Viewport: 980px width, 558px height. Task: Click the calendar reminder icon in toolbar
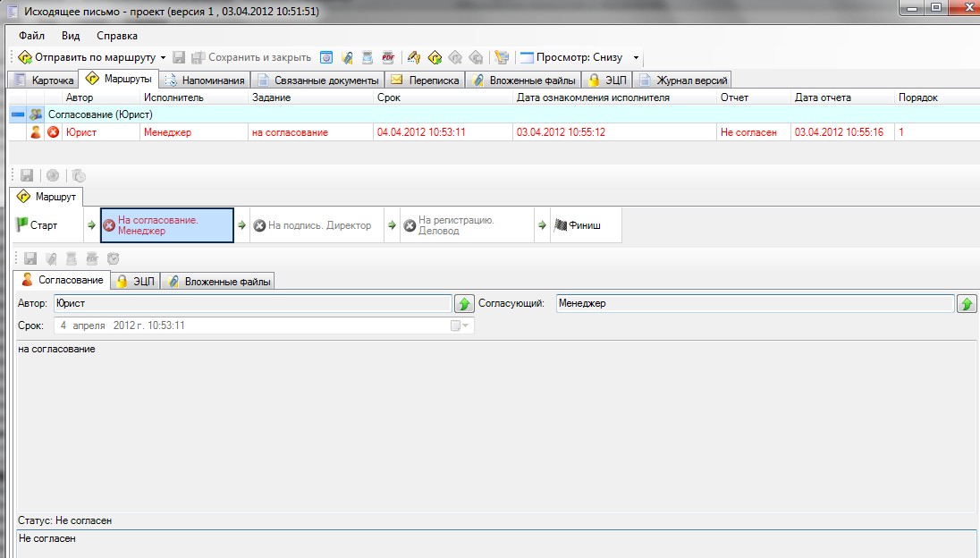point(326,57)
